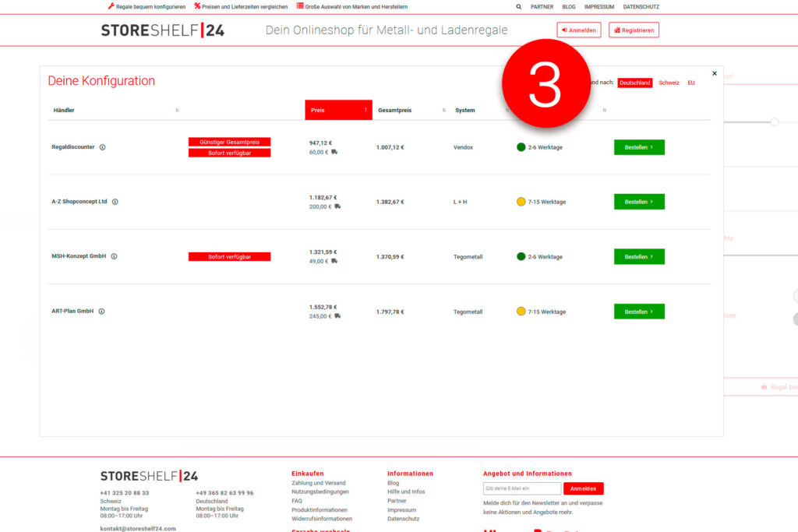Open BLOG in top navigation
Screen dimensions: 798x532
569,6
